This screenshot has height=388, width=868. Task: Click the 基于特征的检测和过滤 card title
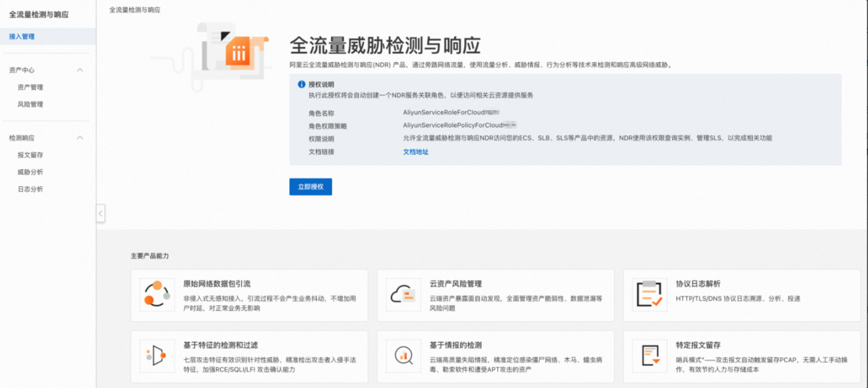[220, 345]
